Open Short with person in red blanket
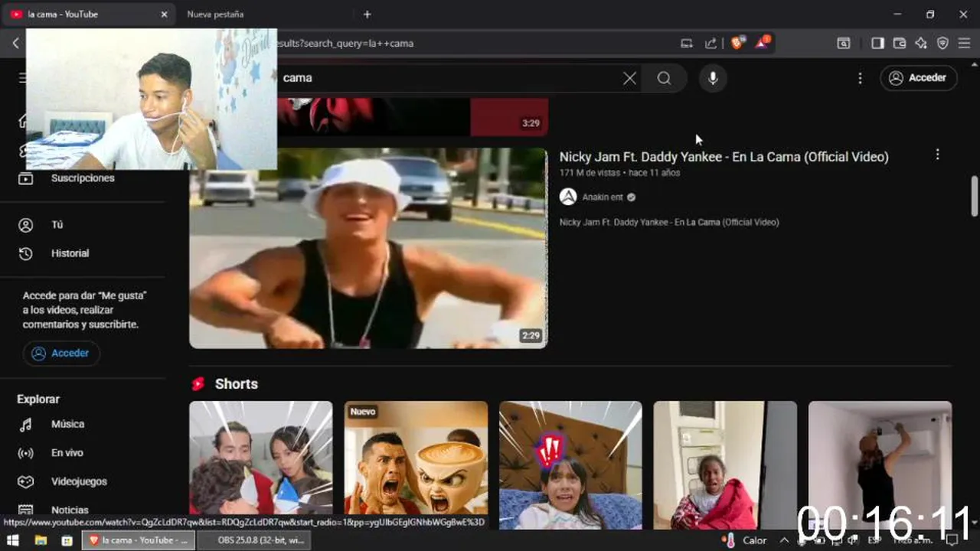Screen dimensions: 980x551 [725, 465]
